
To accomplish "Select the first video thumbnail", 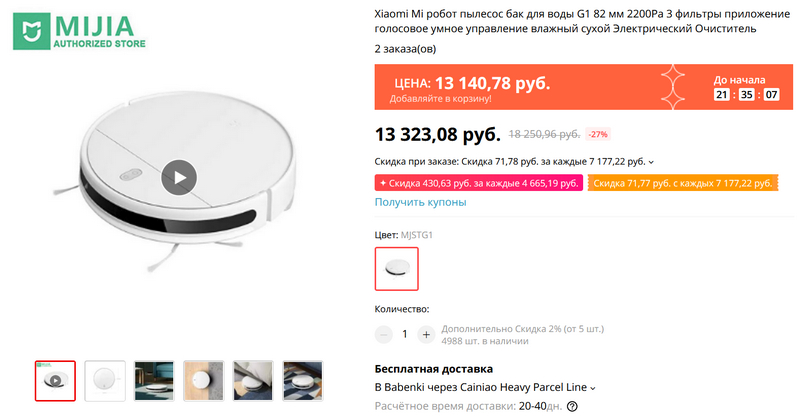I will pyautogui.click(x=55, y=381).
